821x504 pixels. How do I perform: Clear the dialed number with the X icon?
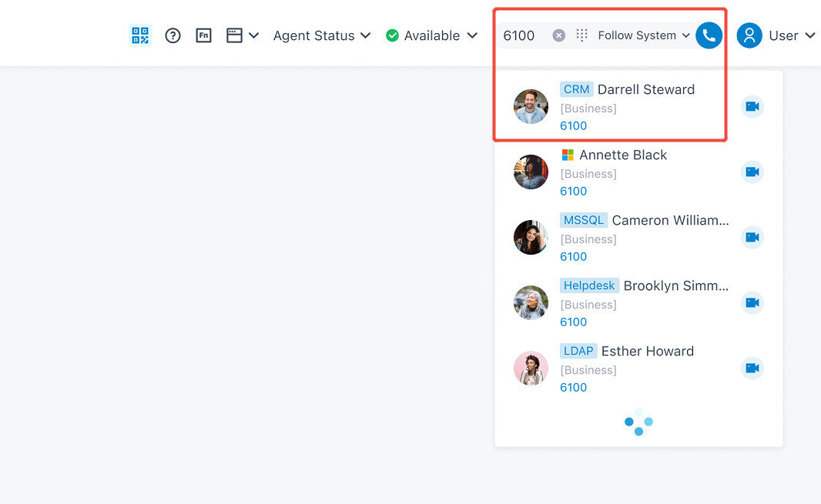tap(558, 35)
